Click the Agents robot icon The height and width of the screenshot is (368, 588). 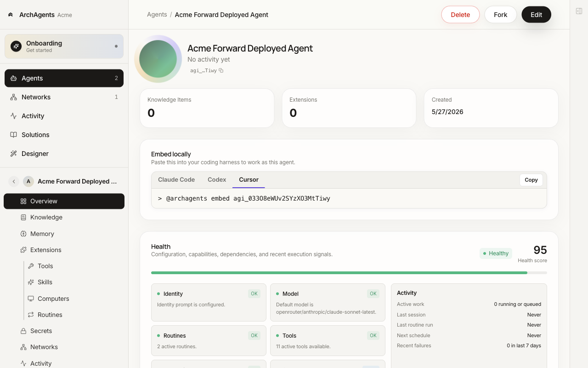coord(14,78)
